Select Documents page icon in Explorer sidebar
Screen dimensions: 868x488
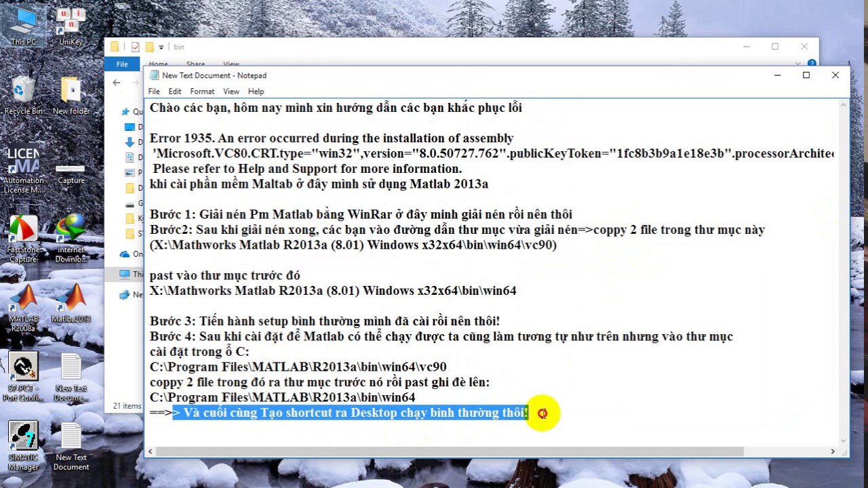coord(130,157)
